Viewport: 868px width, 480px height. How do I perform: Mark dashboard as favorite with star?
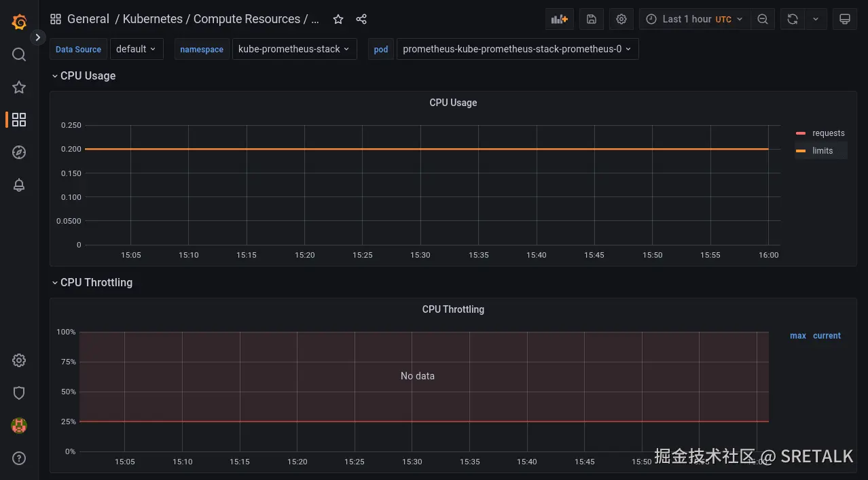tap(338, 19)
